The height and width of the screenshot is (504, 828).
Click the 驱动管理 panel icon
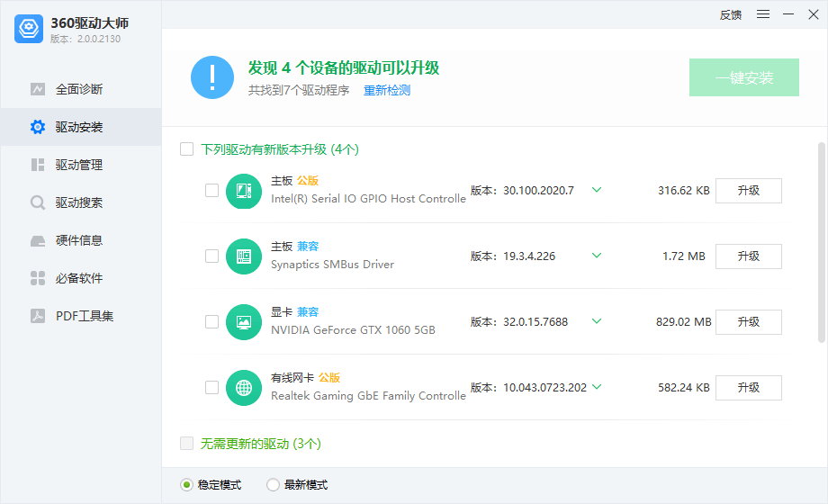(38, 165)
